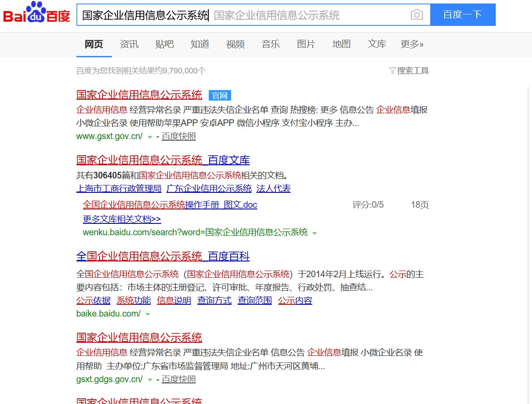Switch to the 图片 tab
This screenshot has height=404, width=532.
click(x=306, y=44)
